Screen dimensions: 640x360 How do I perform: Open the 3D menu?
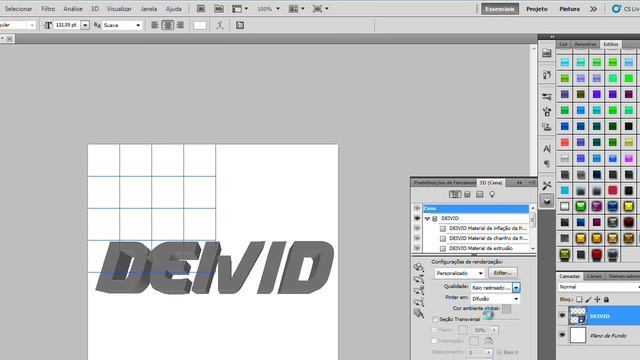[x=95, y=9]
